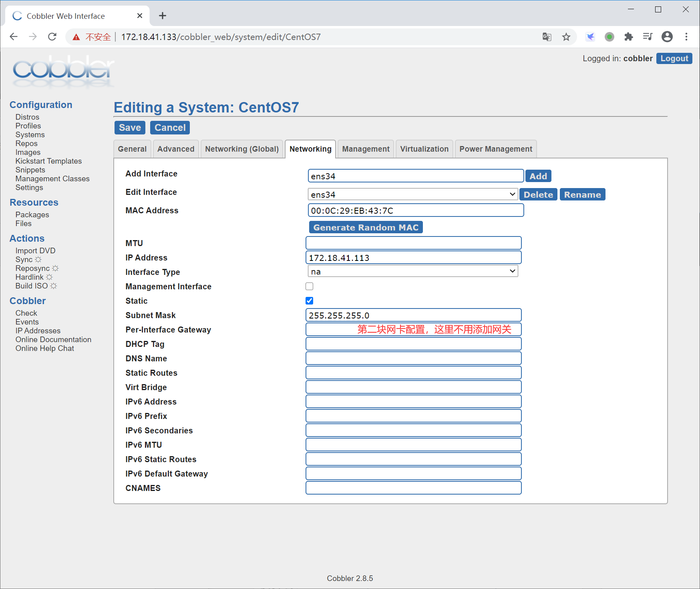700x589 pixels.
Task: Open the Interface Type dropdown
Action: (x=412, y=271)
